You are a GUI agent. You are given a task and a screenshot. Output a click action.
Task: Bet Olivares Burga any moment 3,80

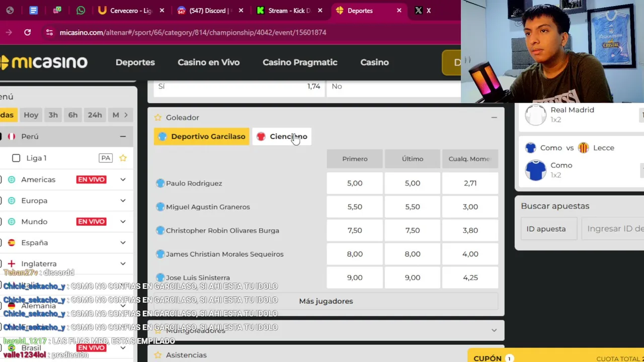point(470,230)
